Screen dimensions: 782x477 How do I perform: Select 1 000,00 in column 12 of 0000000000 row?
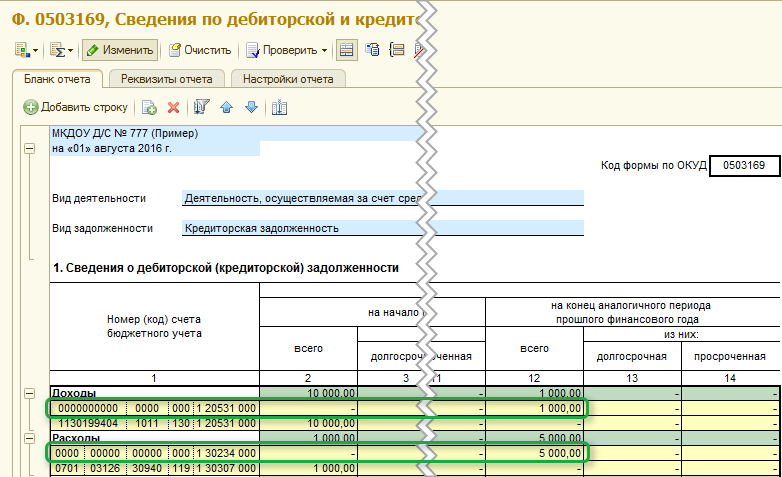[x=534, y=409]
